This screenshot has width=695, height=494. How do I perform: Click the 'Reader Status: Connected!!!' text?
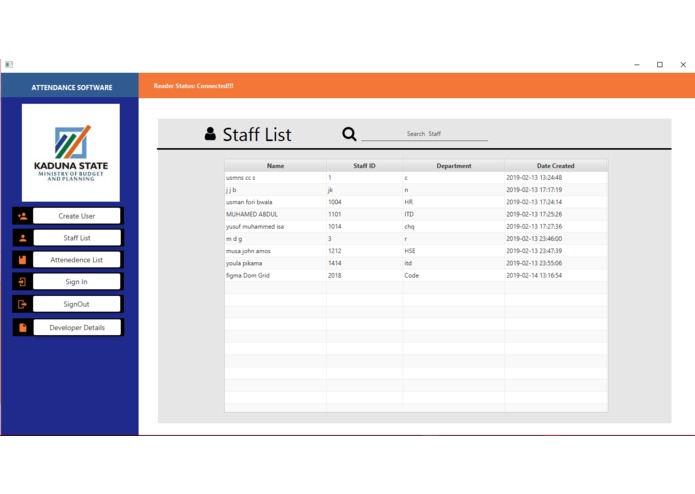click(193, 86)
